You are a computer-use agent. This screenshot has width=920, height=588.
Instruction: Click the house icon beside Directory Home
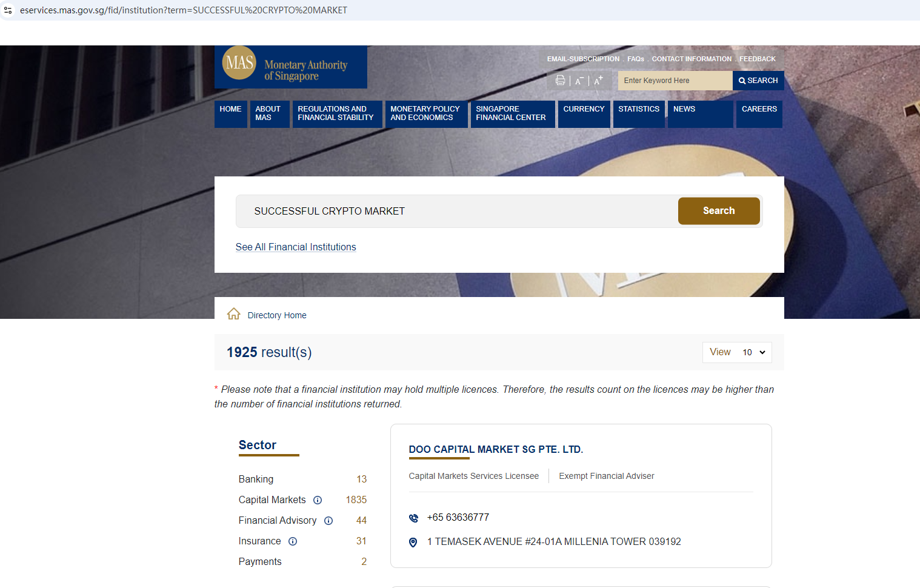tap(233, 314)
